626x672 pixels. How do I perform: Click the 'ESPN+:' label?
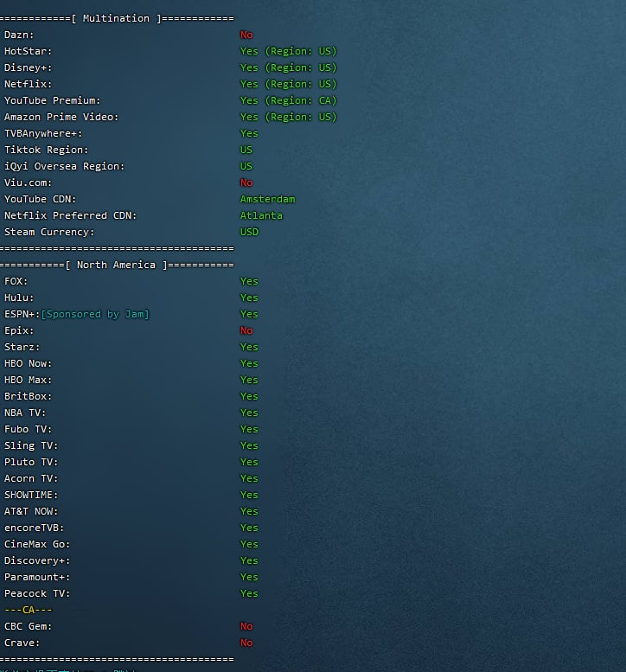[x=22, y=314]
